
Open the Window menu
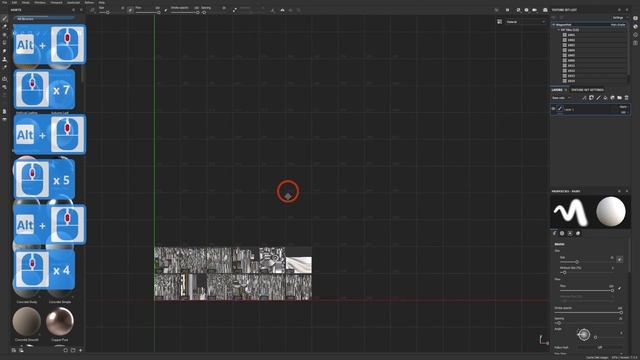click(40, 2)
